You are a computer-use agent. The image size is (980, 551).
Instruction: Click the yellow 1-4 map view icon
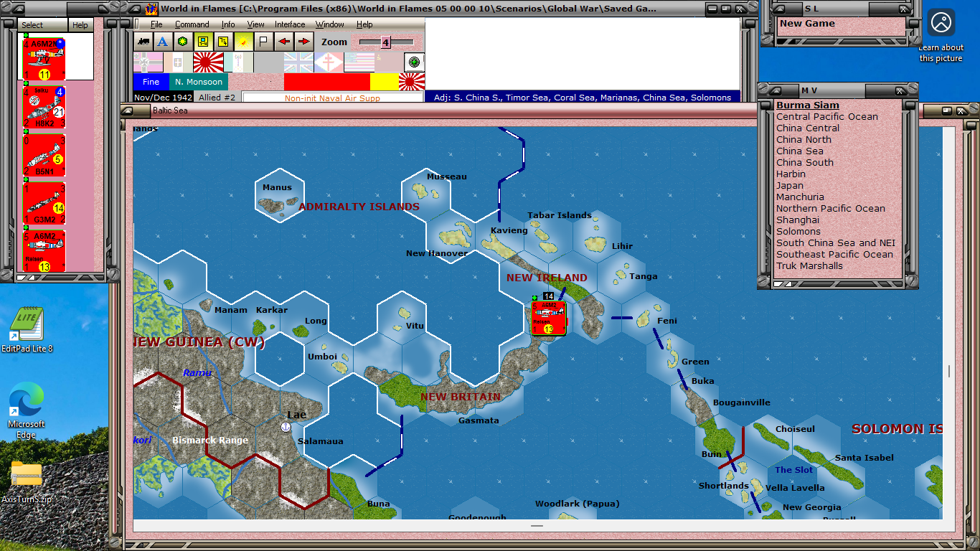click(203, 42)
